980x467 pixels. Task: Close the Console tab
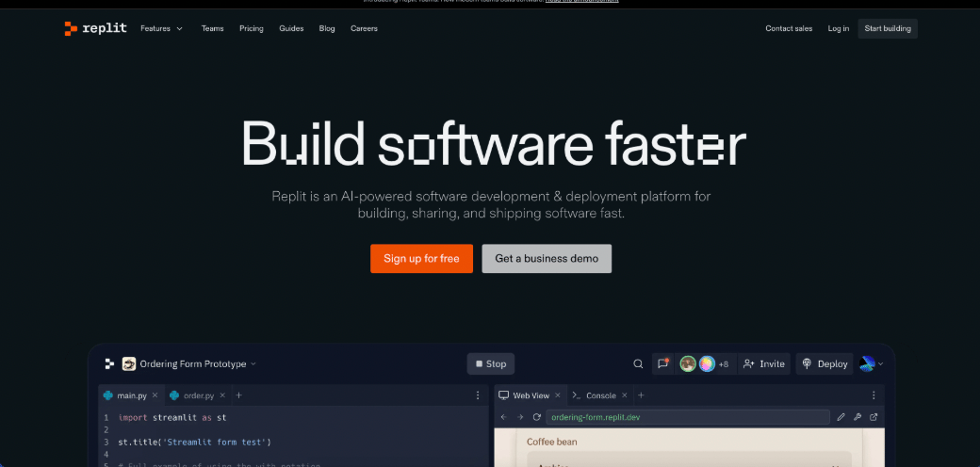click(623, 395)
